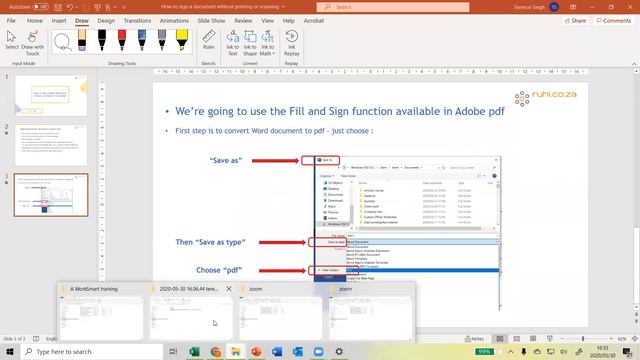Select slide 2 thumbnail
Image resolution: width=640 pixels, height=360 pixels.
pos(51,145)
